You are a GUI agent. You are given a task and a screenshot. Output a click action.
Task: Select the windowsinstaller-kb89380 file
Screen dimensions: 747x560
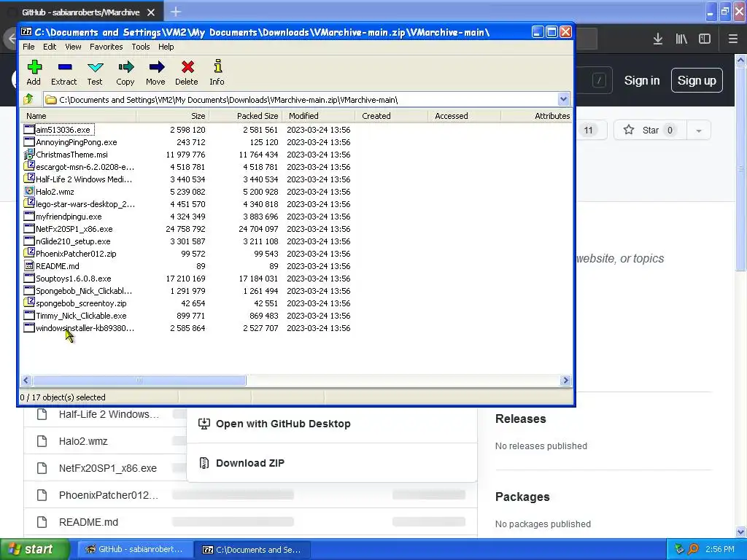(85, 327)
